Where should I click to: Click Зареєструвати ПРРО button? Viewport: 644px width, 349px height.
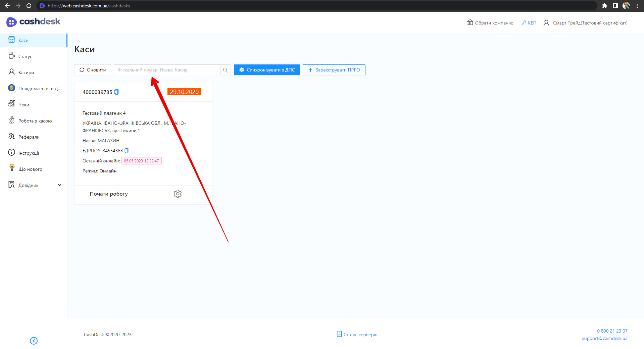pyautogui.click(x=334, y=70)
